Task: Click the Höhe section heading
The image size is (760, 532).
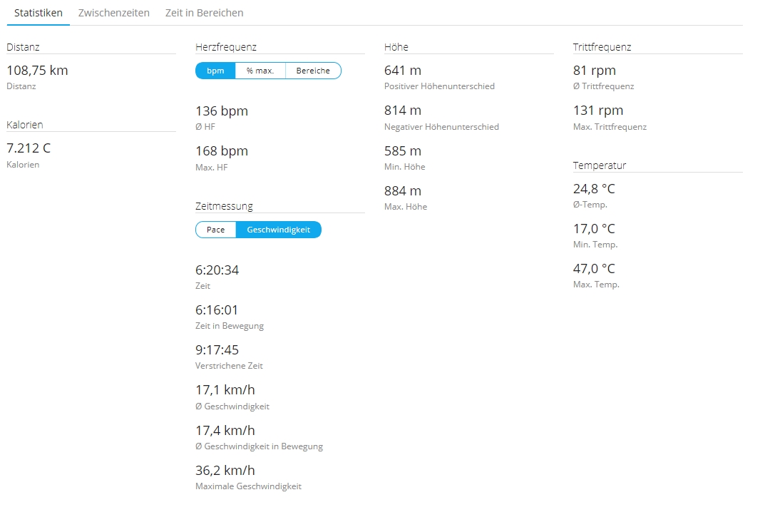Action: coord(396,47)
